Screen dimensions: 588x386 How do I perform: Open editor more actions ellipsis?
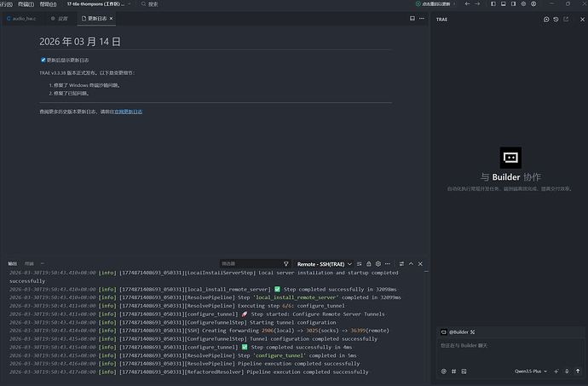click(x=422, y=19)
